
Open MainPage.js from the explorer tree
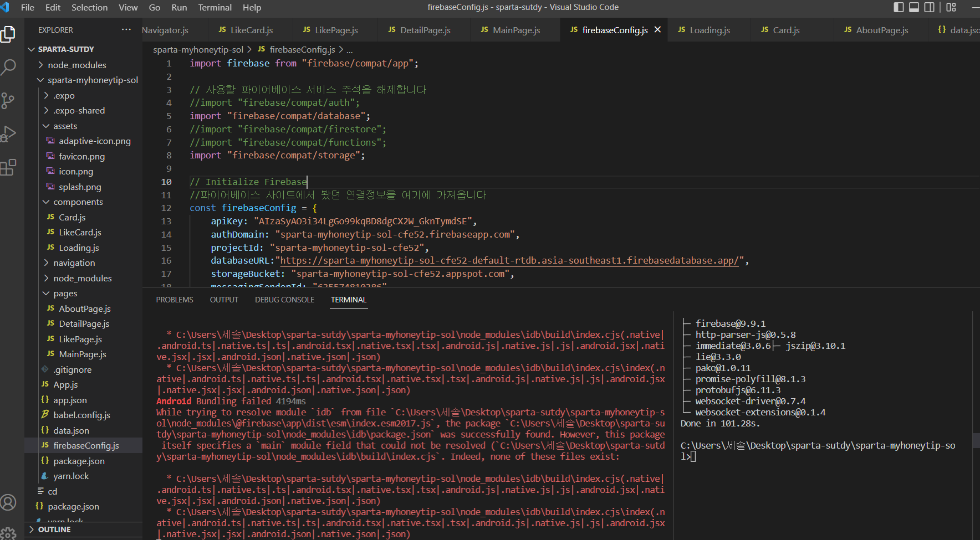pos(83,354)
